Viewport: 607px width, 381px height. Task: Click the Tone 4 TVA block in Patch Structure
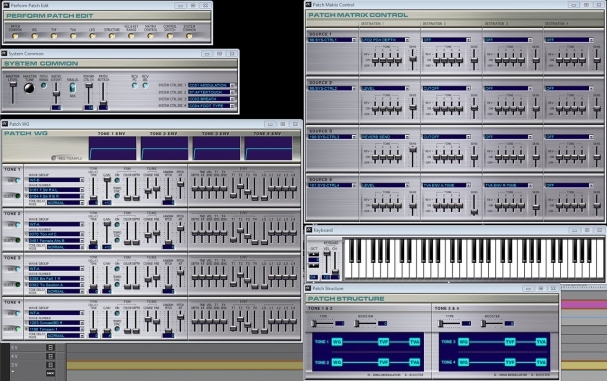(541, 362)
